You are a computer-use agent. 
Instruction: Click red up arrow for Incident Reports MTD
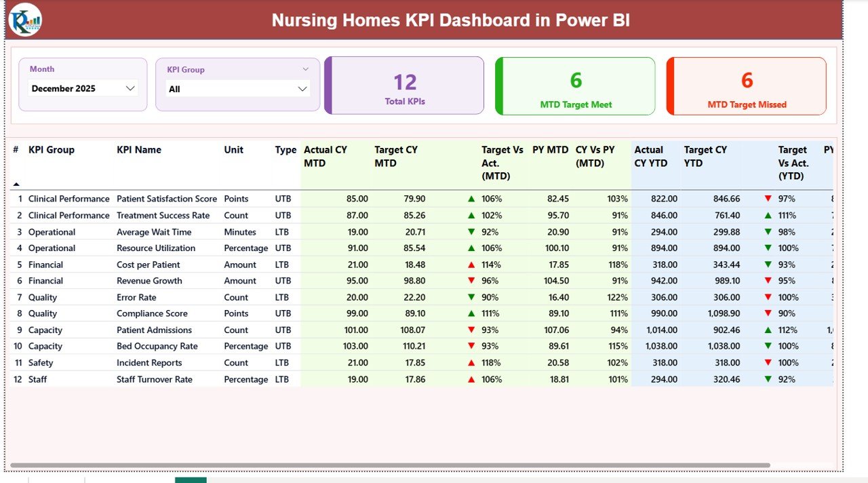click(471, 364)
